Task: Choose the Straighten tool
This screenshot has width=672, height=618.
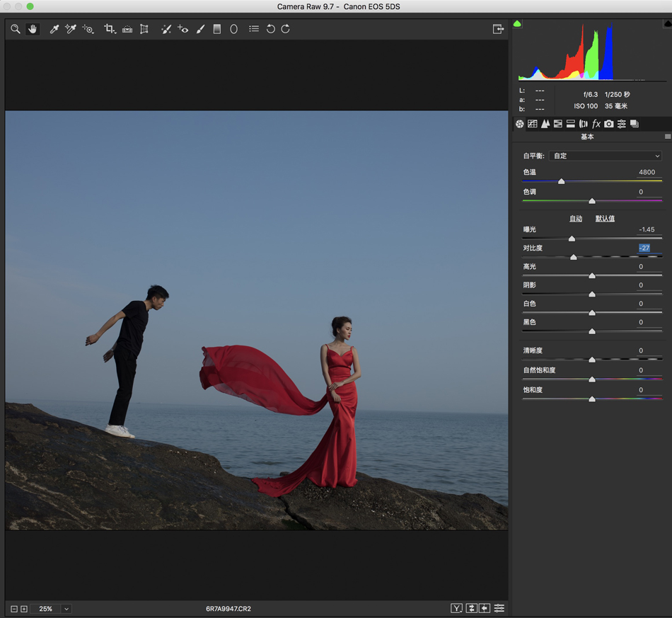Action: click(127, 29)
